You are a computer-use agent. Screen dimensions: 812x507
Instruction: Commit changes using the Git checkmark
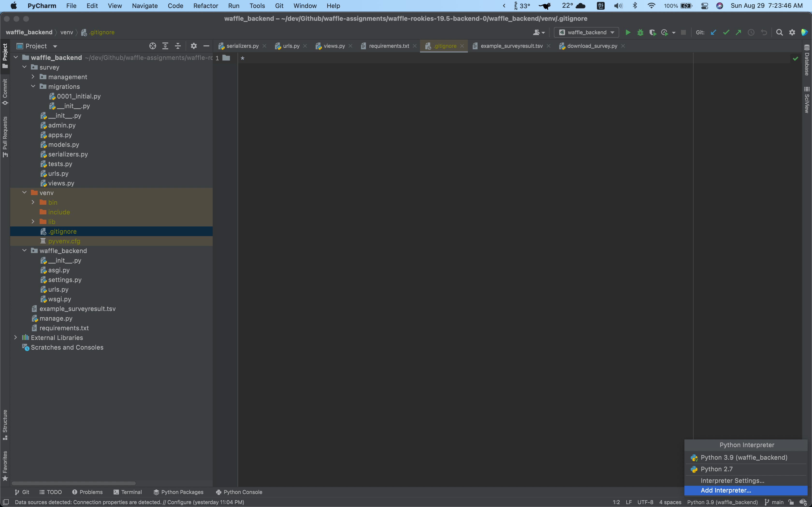(x=726, y=32)
